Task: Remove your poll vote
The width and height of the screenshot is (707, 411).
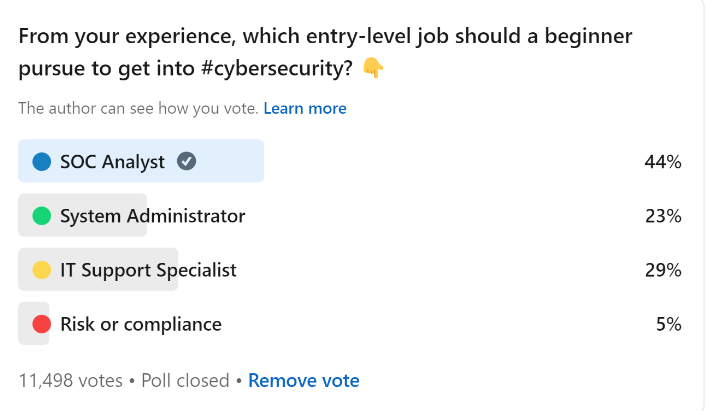Action: coord(303,380)
